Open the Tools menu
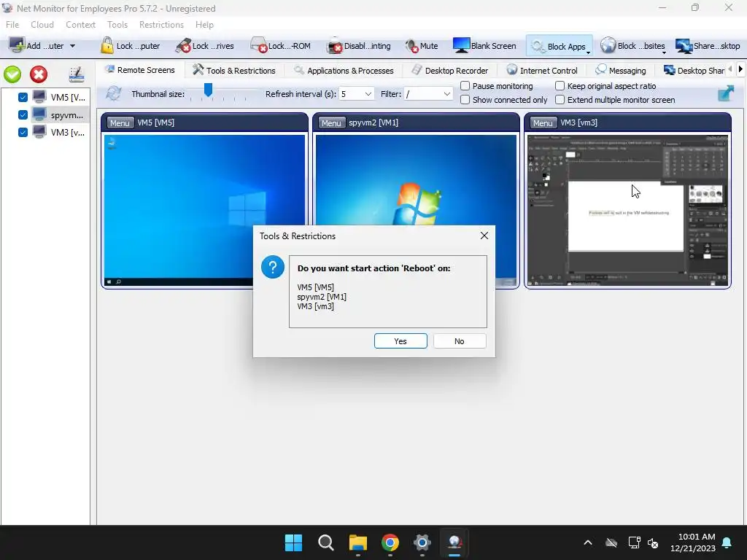The image size is (747, 560). tap(117, 24)
